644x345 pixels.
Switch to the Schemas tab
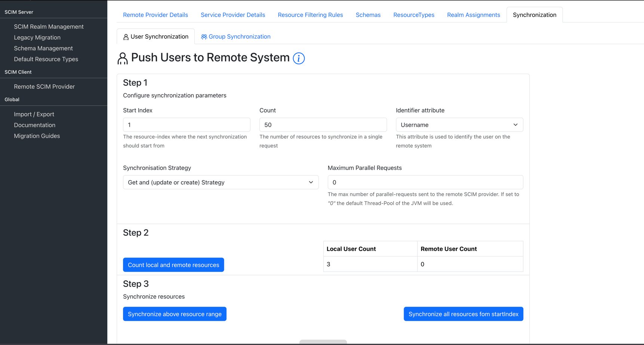tap(368, 15)
